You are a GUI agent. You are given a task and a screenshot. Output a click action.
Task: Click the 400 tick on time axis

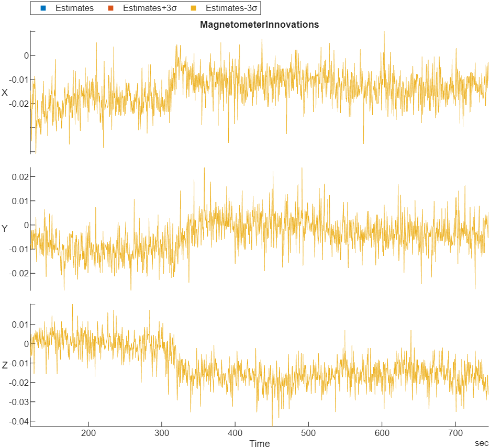(235, 433)
